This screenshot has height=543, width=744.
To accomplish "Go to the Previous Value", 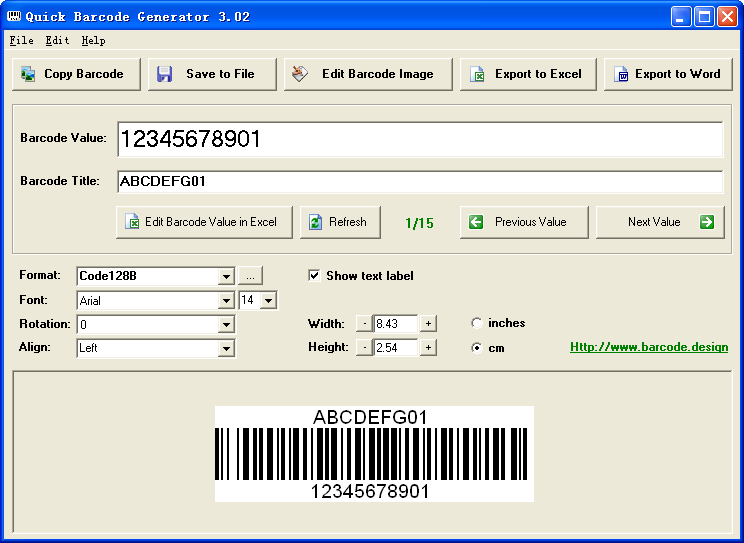I will tap(524, 222).
